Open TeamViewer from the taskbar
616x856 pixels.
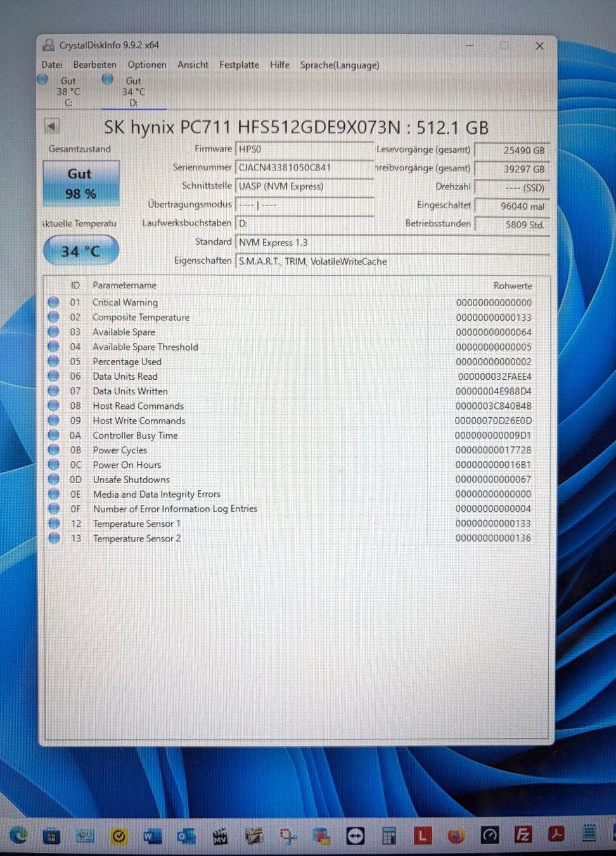(x=356, y=836)
